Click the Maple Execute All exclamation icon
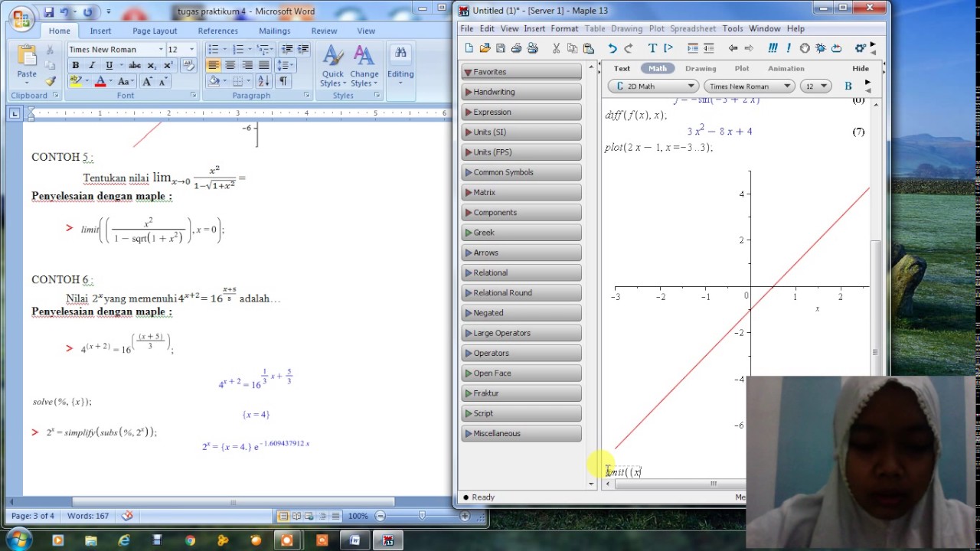Screen dimensions: 980x551 click(773, 48)
